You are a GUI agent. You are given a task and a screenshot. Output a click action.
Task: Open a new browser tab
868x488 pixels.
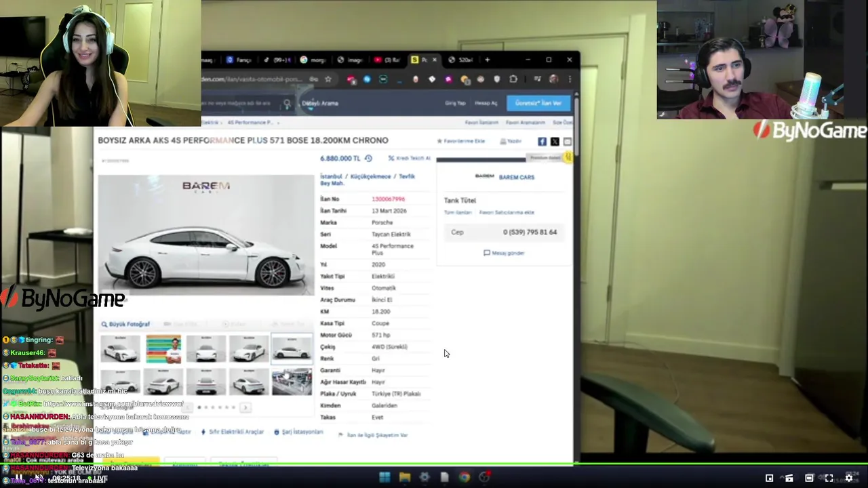coord(487,60)
